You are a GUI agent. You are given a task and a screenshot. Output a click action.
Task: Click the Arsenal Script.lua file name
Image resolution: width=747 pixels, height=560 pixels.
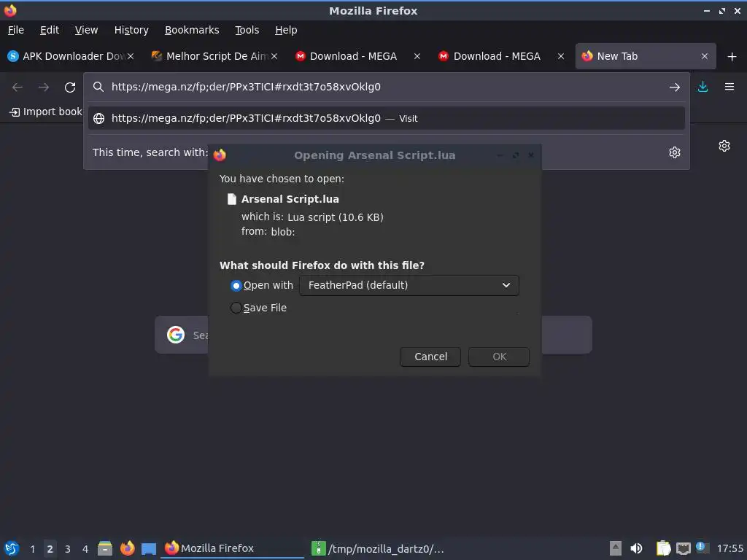click(290, 199)
